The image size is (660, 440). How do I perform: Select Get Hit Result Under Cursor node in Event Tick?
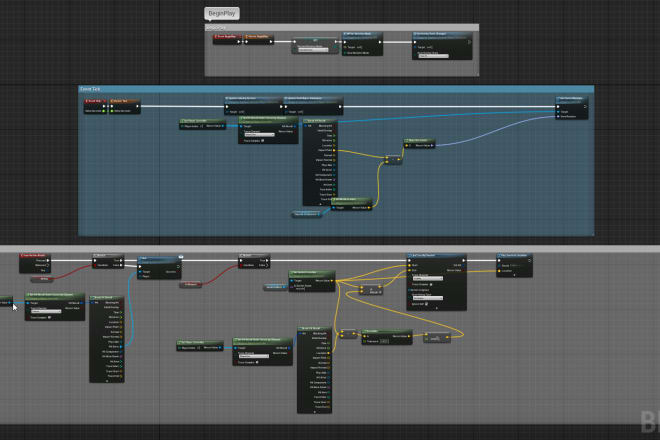pos(268,130)
